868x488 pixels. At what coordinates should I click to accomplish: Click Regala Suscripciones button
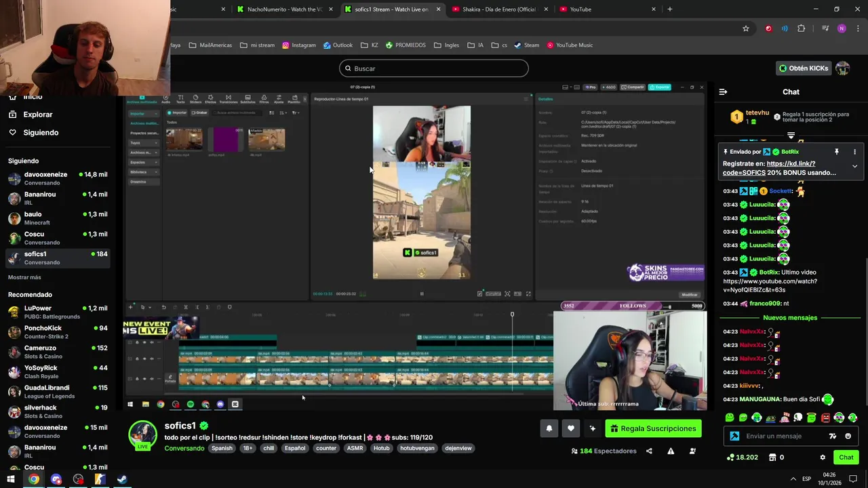(653, 428)
